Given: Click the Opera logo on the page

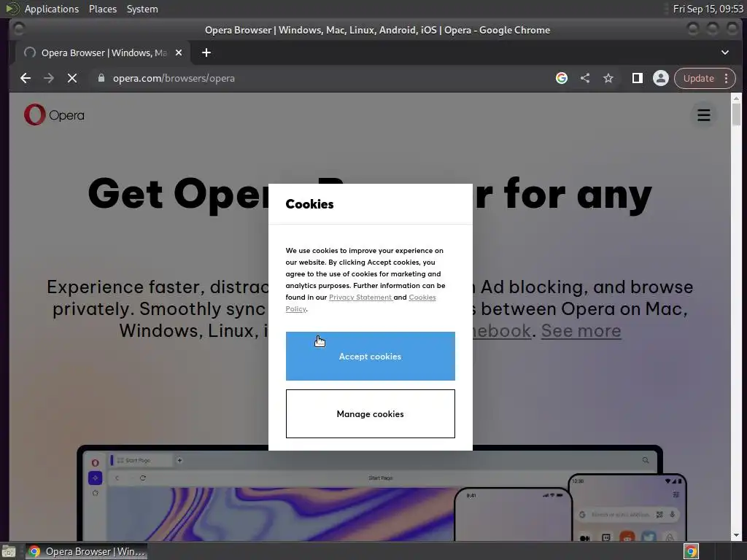Looking at the screenshot, I should point(54,114).
